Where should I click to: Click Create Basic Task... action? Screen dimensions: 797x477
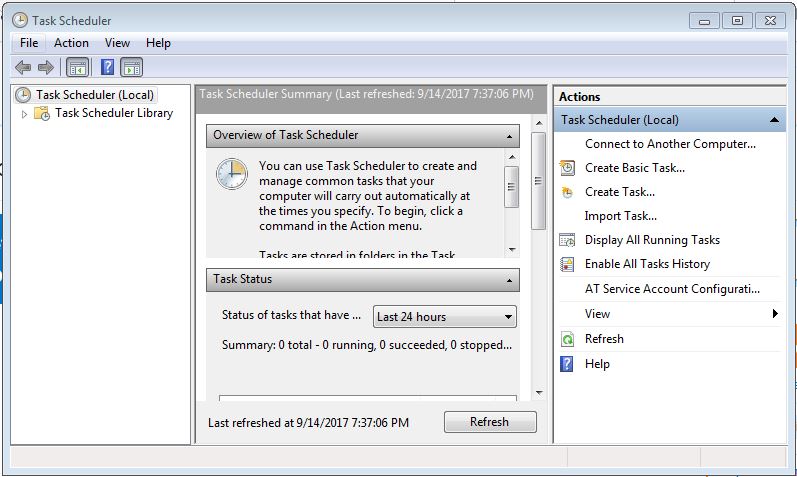pos(635,168)
